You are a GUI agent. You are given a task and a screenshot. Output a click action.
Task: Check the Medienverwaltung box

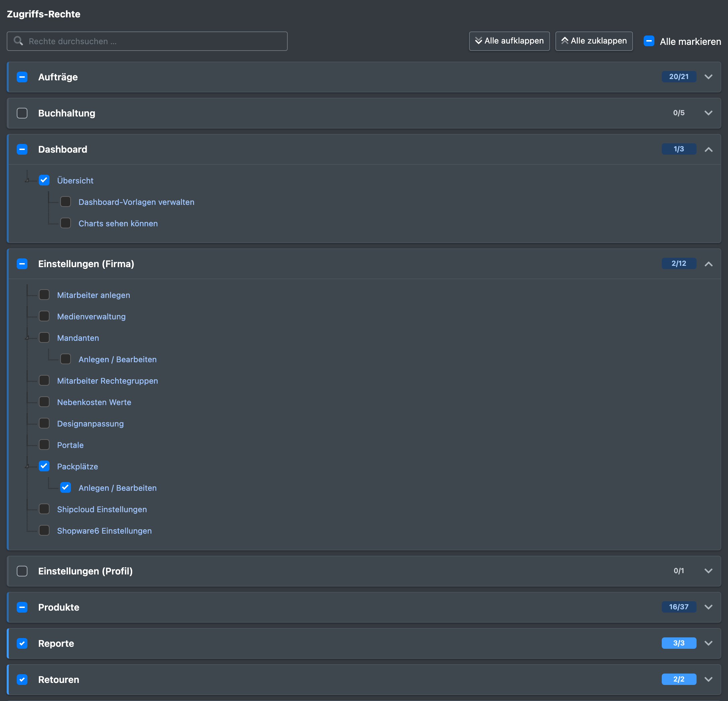click(x=44, y=316)
